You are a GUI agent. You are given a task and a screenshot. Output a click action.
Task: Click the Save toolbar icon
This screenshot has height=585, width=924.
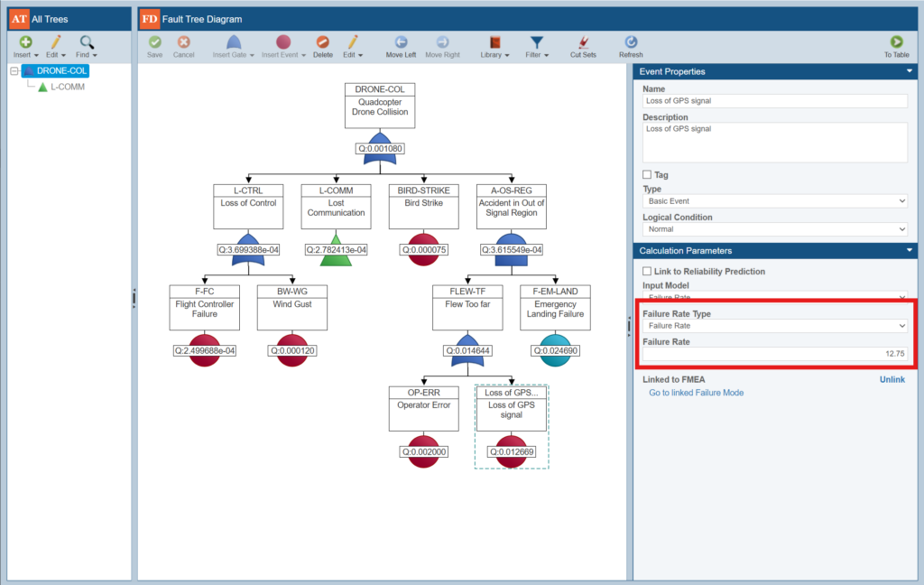[154, 47]
